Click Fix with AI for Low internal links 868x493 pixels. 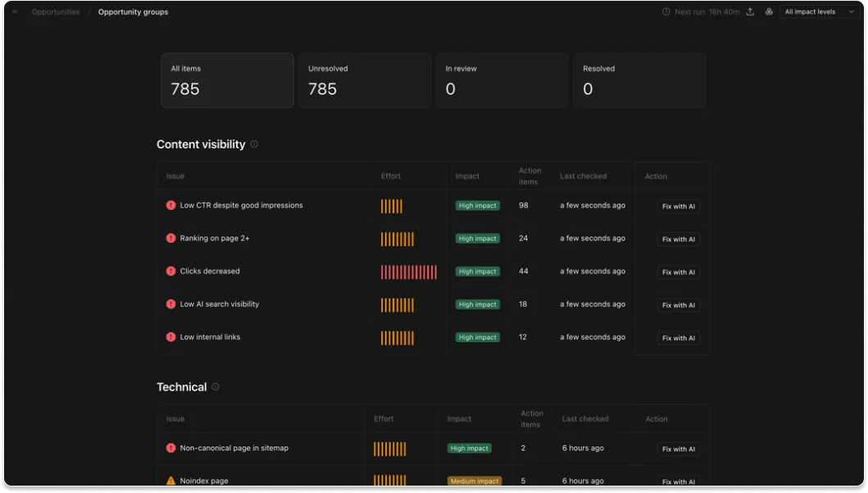[678, 338]
